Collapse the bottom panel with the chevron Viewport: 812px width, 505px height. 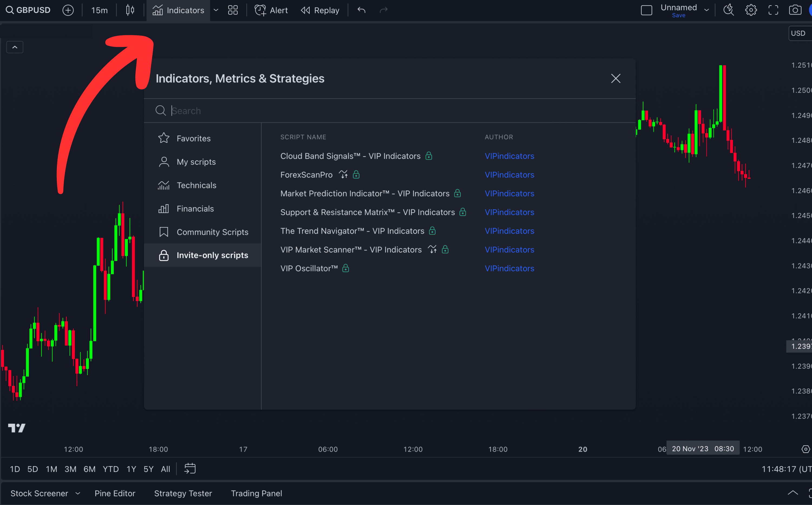[x=793, y=493]
